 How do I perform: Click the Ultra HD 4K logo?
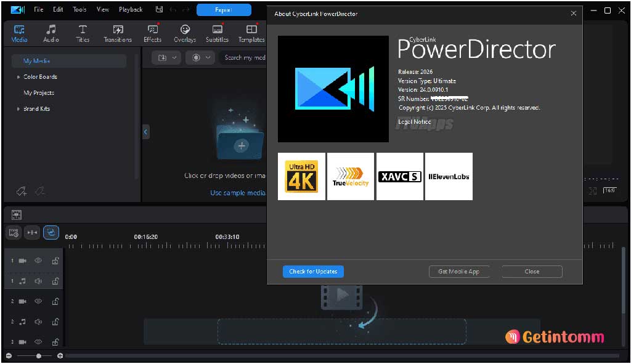coord(301,176)
